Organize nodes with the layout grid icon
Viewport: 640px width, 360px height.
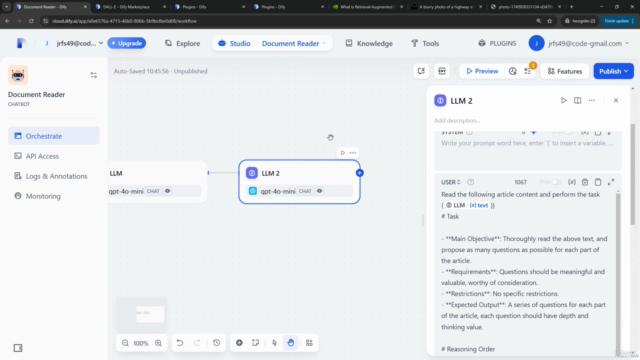tap(309, 343)
